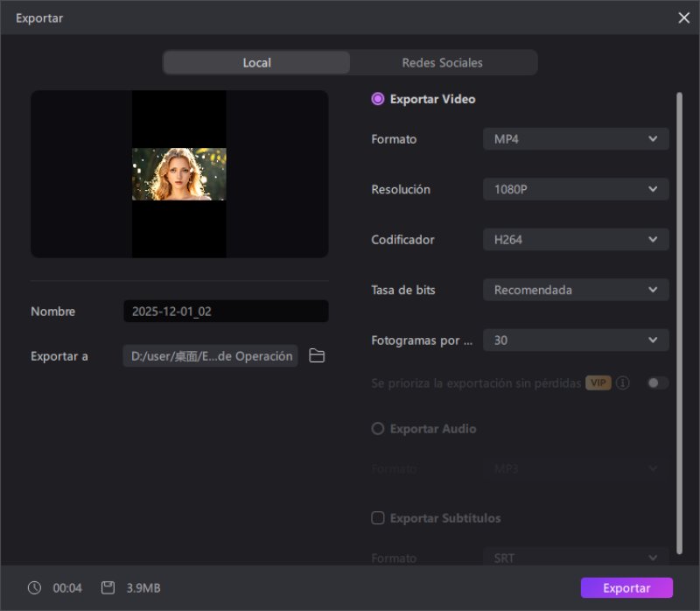This screenshot has width=700, height=611.
Task: Select the Exportar Audio radio button
Action: [377, 428]
